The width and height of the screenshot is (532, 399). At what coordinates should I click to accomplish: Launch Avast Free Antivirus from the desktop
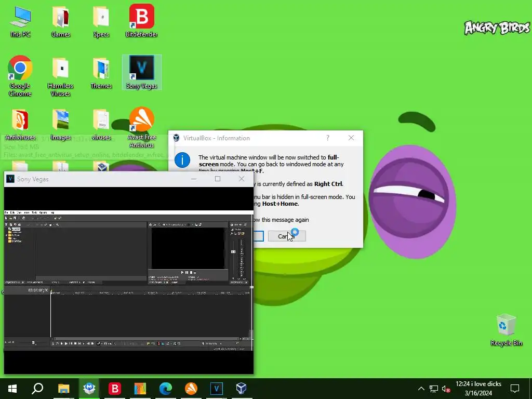point(141,128)
